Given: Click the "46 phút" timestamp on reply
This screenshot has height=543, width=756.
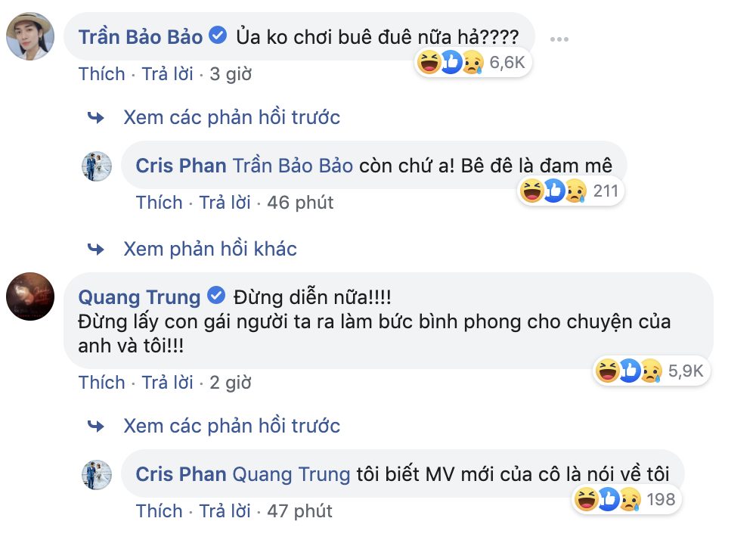Looking at the screenshot, I should click(x=300, y=203).
